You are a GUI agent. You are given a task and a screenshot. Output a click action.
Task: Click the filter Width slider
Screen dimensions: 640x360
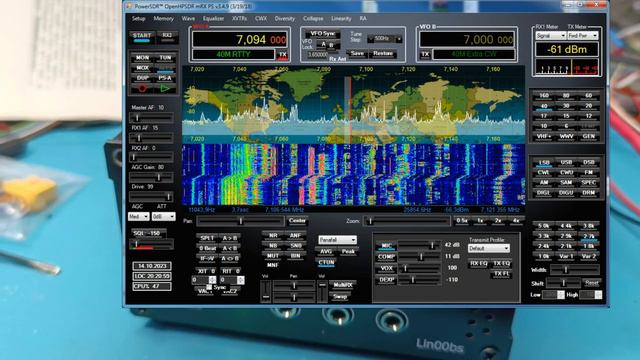tap(575, 270)
